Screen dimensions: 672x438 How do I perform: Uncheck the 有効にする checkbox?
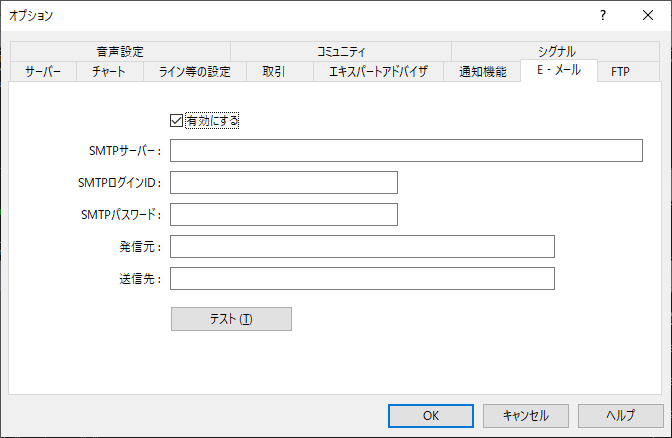coord(177,121)
